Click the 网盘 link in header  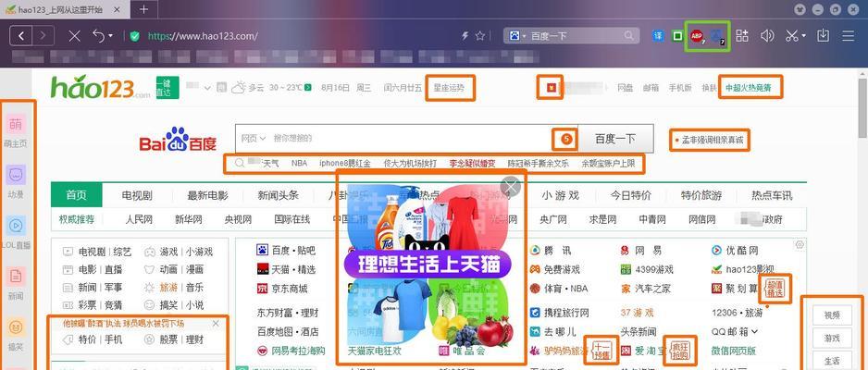pos(626,87)
